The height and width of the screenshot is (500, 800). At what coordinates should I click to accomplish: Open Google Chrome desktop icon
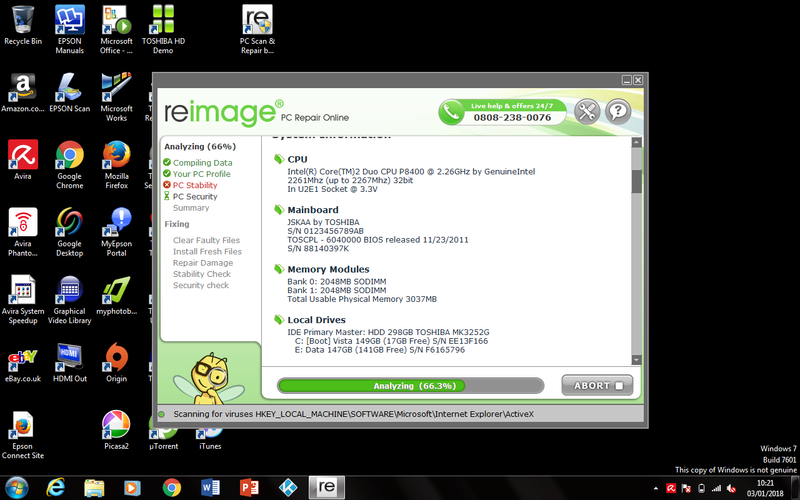(69, 164)
